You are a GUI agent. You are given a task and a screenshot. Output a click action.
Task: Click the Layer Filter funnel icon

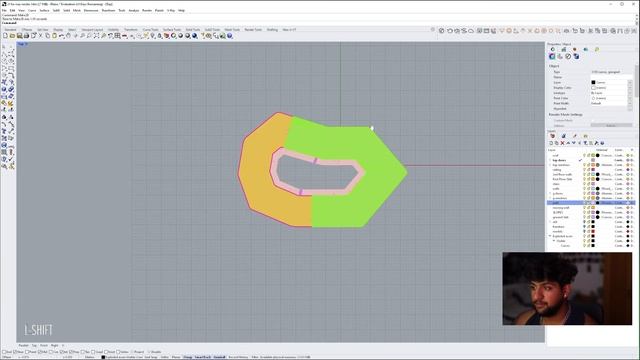[x=585, y=143]
